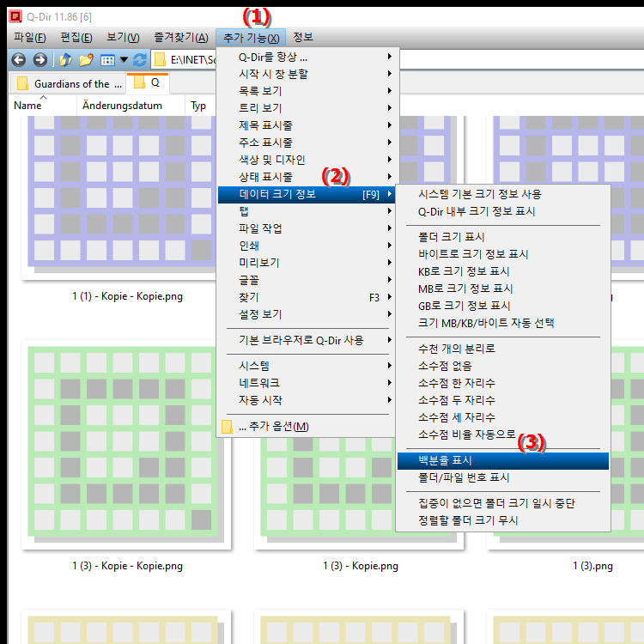Click the view mode icon in toolbar
The width and height of the screenshot is (644, 644).
(x=107, y=60)
